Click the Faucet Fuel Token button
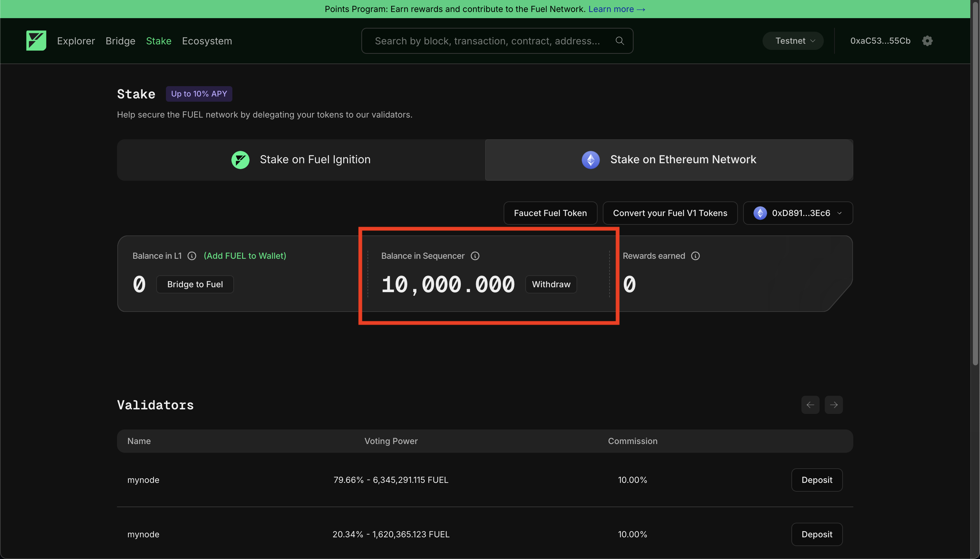This screenshot has width=980, height=559. coord(550,213)
